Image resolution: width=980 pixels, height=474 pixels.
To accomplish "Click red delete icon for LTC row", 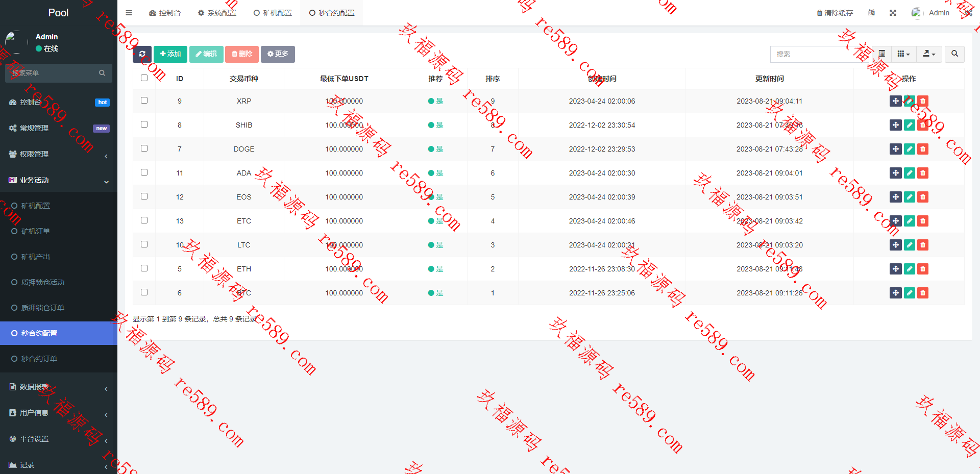I will pos(922,245).
